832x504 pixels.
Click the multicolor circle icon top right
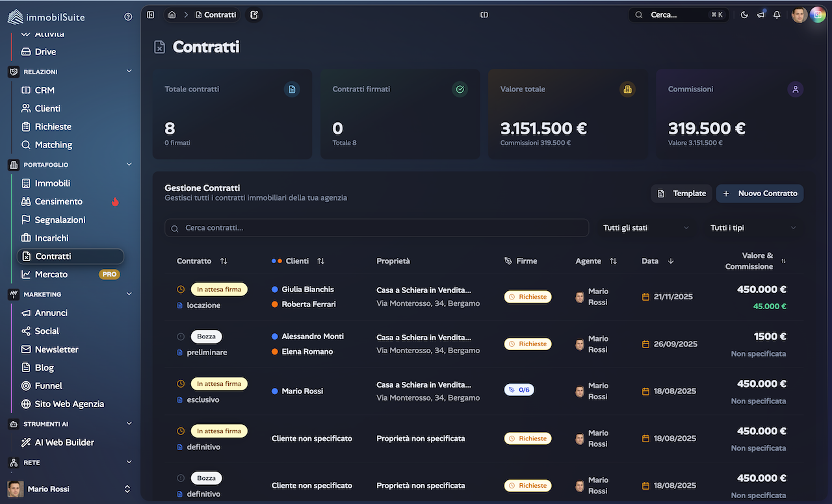pos(817,15)
